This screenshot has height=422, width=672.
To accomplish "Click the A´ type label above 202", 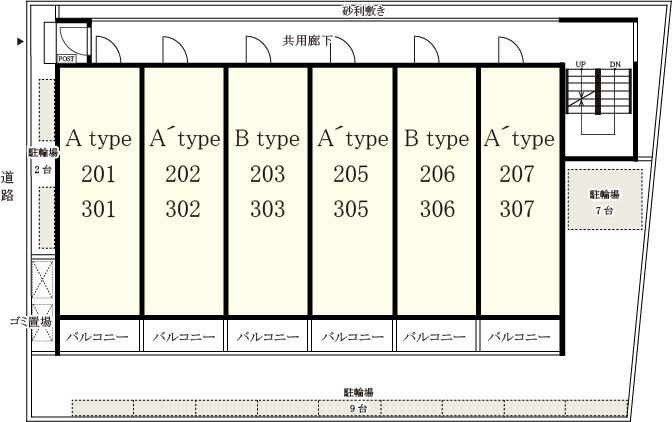I will coord(185,137).
